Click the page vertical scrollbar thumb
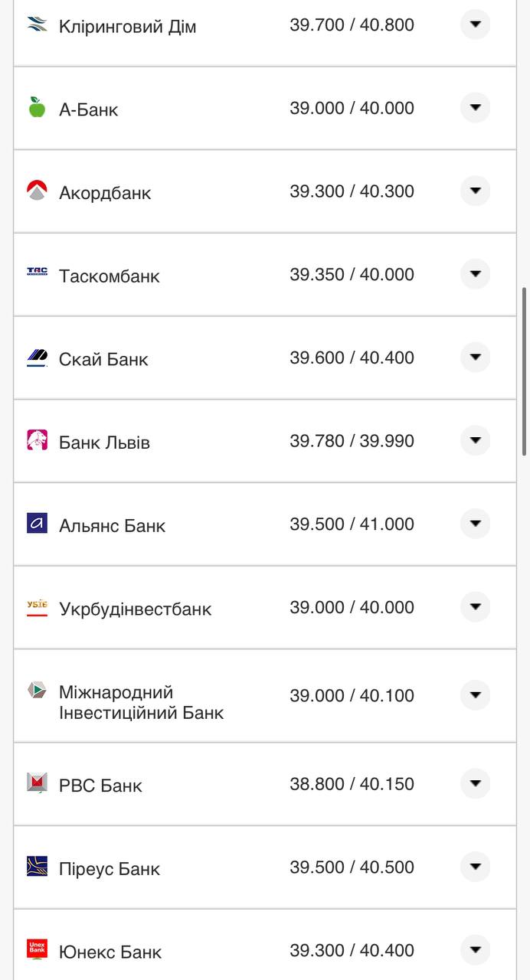This screenshot has width=530, height=980. 525,371
